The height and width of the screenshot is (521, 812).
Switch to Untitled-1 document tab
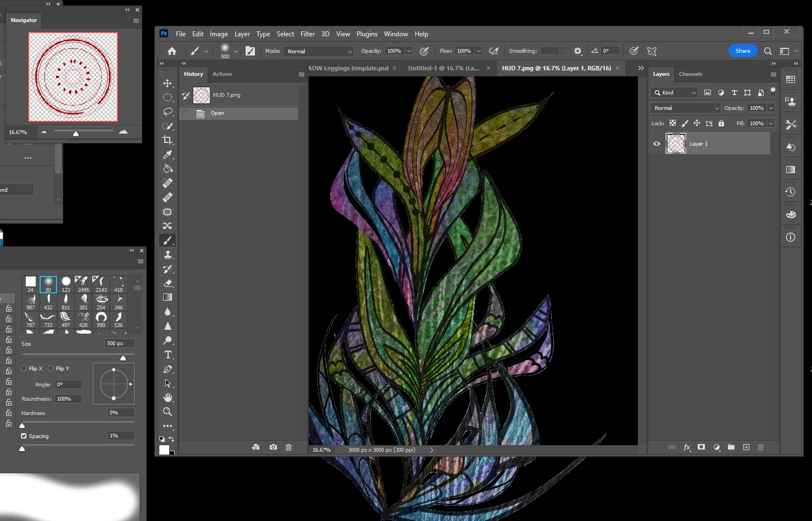click(443, 68)
